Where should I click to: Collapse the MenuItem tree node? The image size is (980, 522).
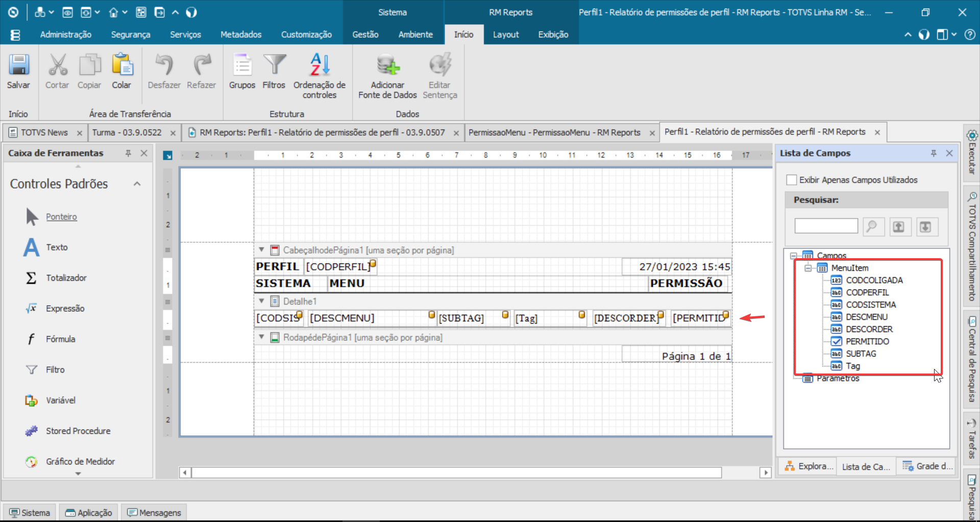tap(807, 268)
